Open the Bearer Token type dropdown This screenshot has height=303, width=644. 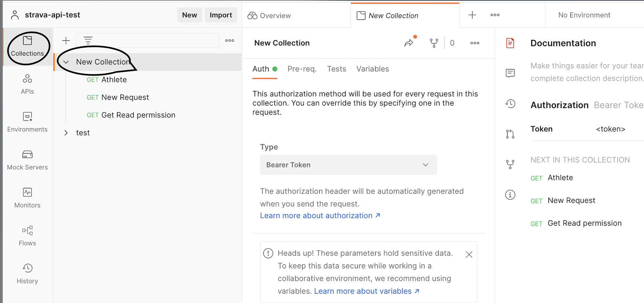348,165
